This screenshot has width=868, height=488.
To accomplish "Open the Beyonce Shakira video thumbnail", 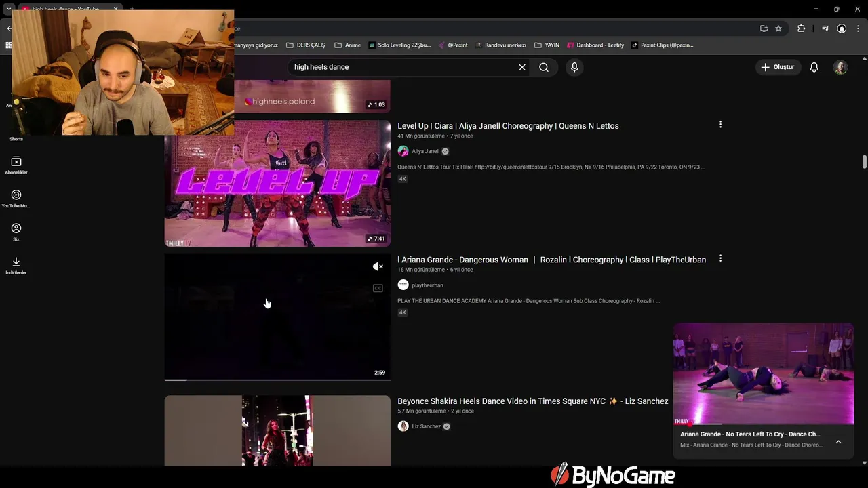I will pyautogui.click(x=277, y=430).
